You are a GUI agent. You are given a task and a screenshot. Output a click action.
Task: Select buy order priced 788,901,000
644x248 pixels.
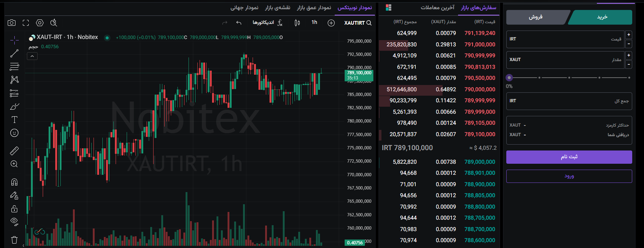coord(439,173)
